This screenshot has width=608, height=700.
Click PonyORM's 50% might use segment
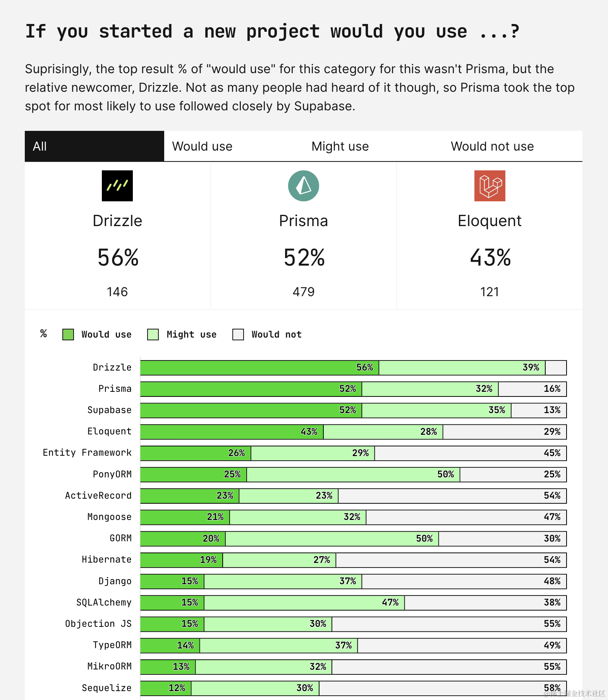[353, 474]
